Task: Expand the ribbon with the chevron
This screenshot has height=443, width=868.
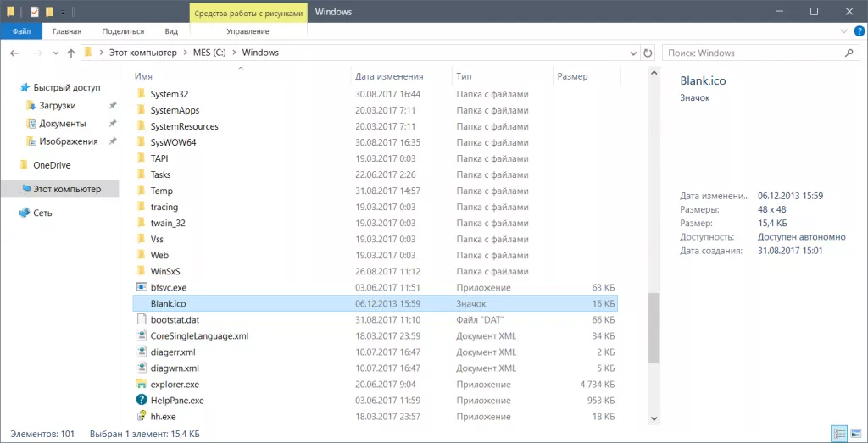Action: (x=841, y=31)
